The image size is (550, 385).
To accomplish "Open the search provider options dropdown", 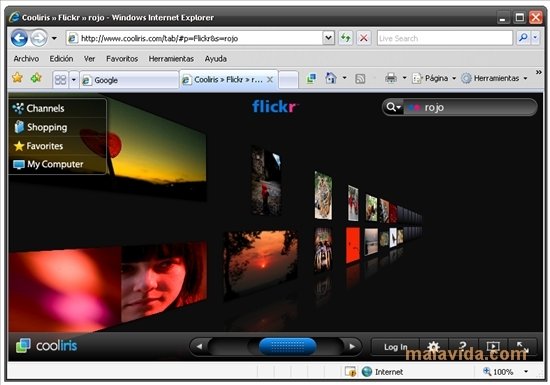I will tap(535, 38).
